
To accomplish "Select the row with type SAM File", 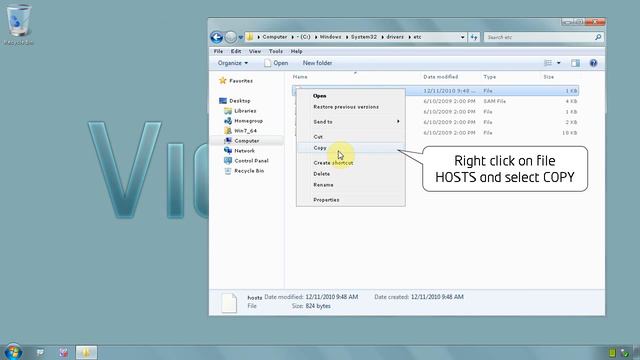I will pyautogui.click(x=436, y=101).
